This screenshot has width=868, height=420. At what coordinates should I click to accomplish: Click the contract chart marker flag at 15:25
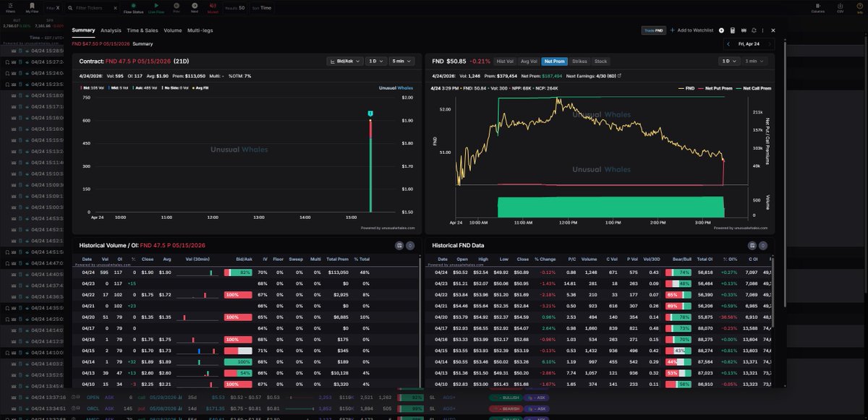370,114
